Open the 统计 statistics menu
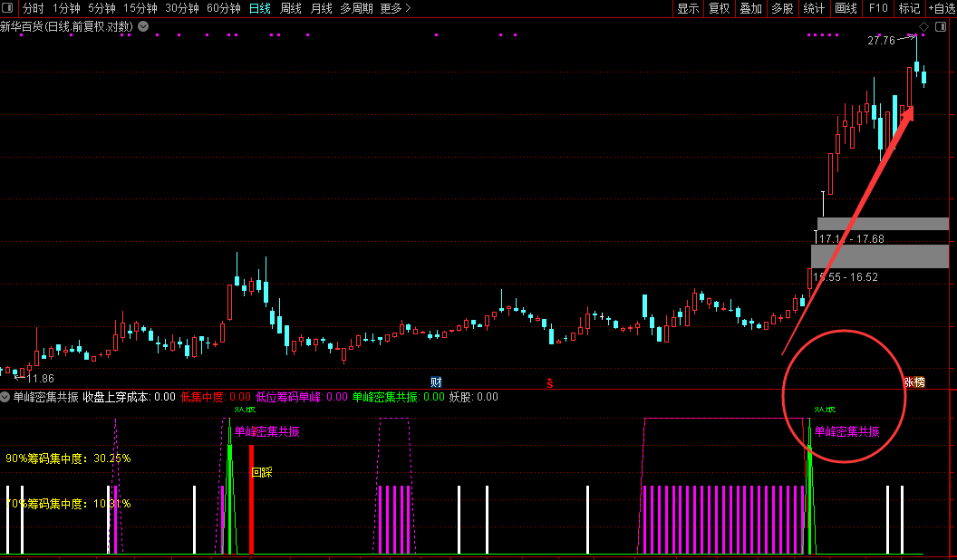 [x=814, y=8]
